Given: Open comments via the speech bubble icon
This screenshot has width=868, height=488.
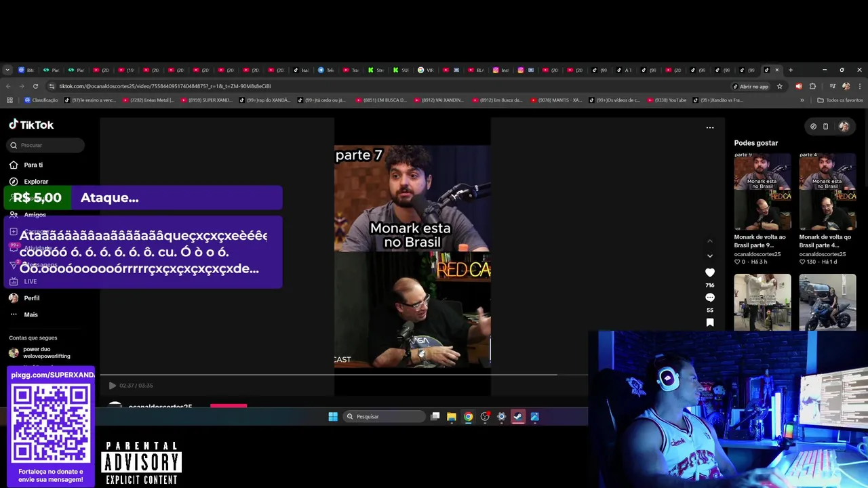Looking at the screenshot, I should click(710, 298).
